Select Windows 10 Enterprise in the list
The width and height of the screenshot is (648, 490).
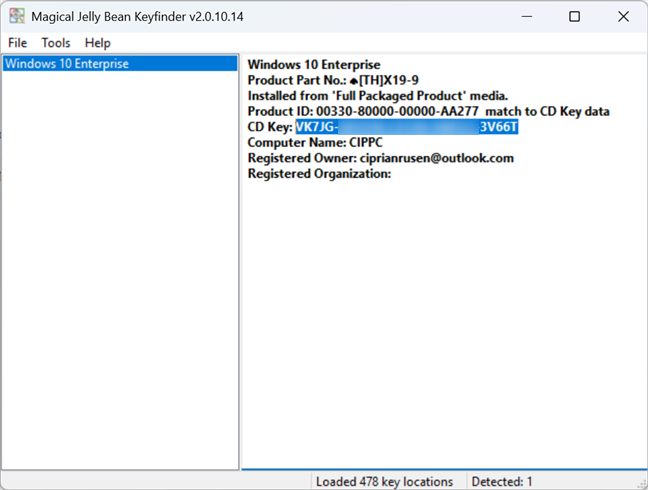(x=120, y=64)
